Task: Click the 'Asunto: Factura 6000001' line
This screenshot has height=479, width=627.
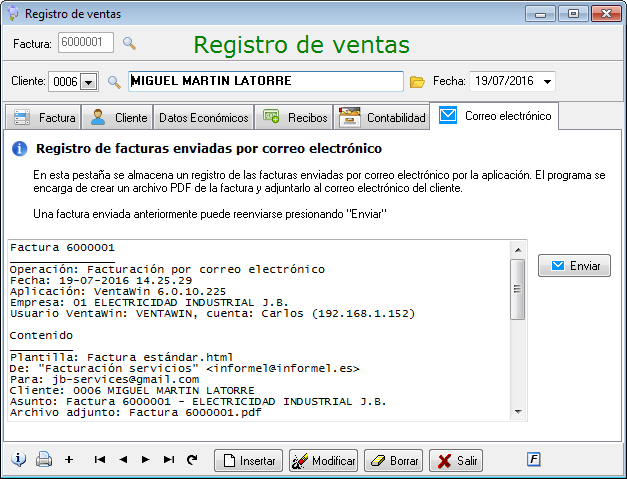Action: 198,401
